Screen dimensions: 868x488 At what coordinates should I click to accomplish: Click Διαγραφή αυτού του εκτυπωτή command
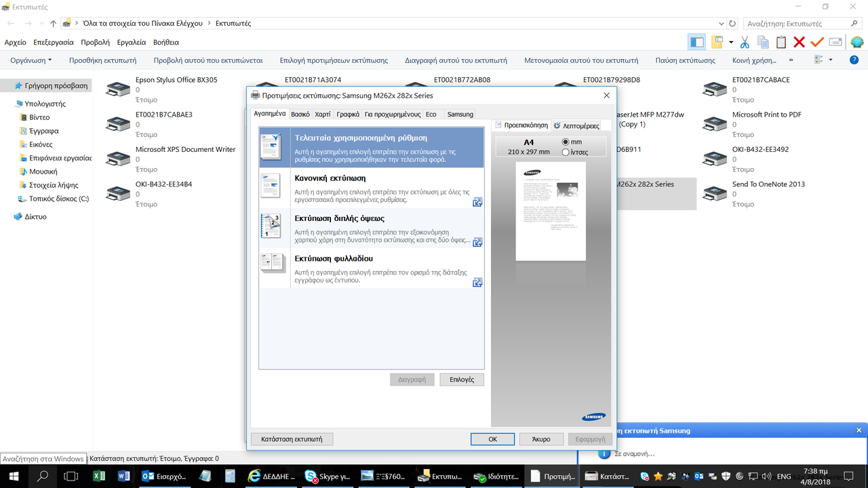(456, 60)
